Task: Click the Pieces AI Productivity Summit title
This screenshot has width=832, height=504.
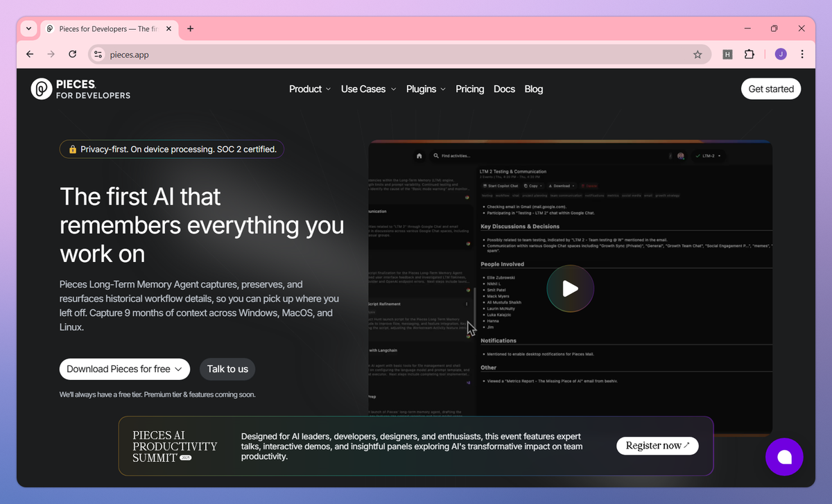Action: pos(175,446)
